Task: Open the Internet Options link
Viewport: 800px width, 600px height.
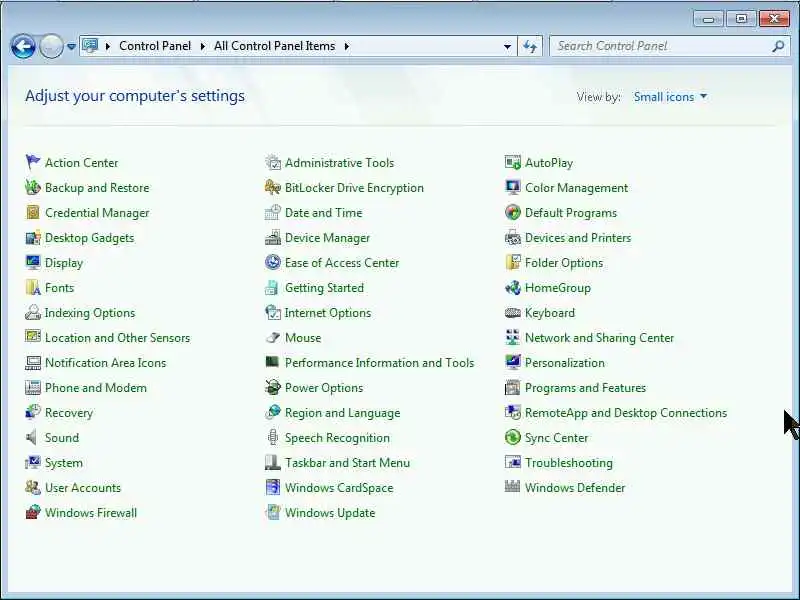Action: (328, 313)
